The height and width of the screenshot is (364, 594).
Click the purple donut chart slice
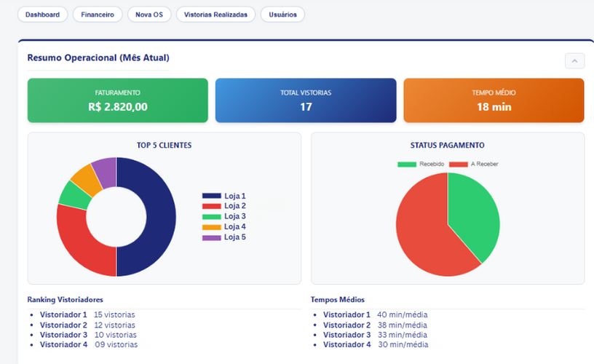106,173
